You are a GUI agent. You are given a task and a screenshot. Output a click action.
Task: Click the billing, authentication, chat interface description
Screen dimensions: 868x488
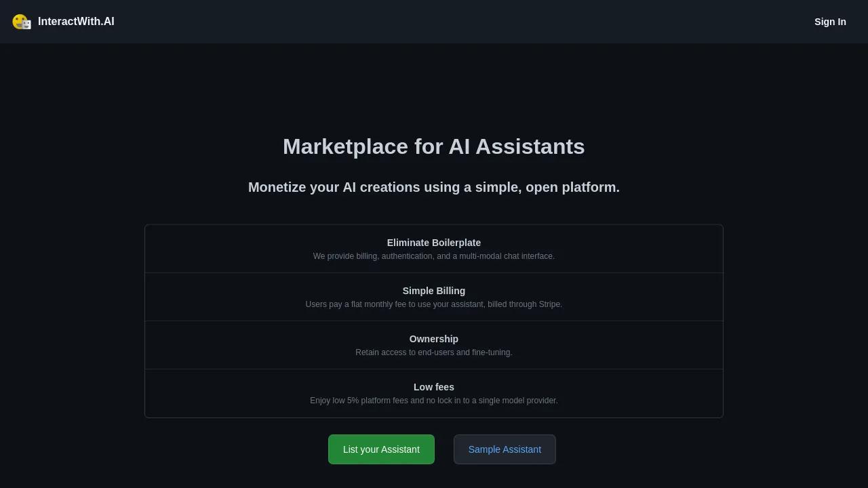tap(434, 256)
